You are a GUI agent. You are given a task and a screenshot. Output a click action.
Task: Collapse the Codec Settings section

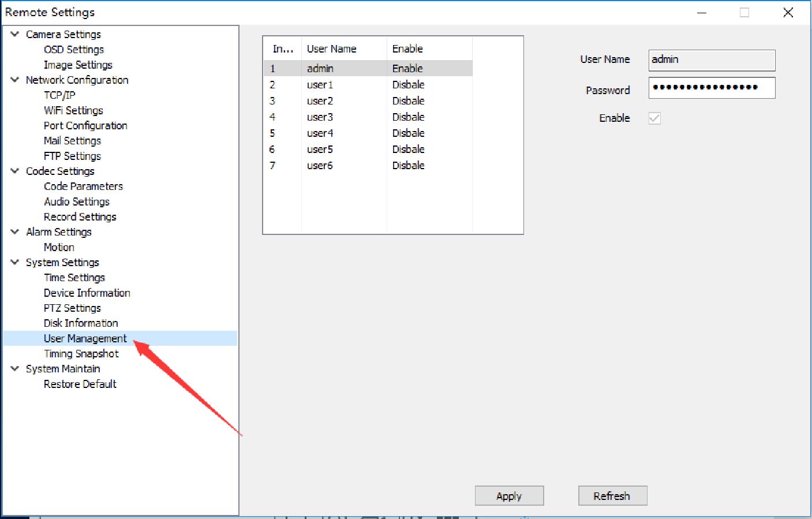pos(15,171)
